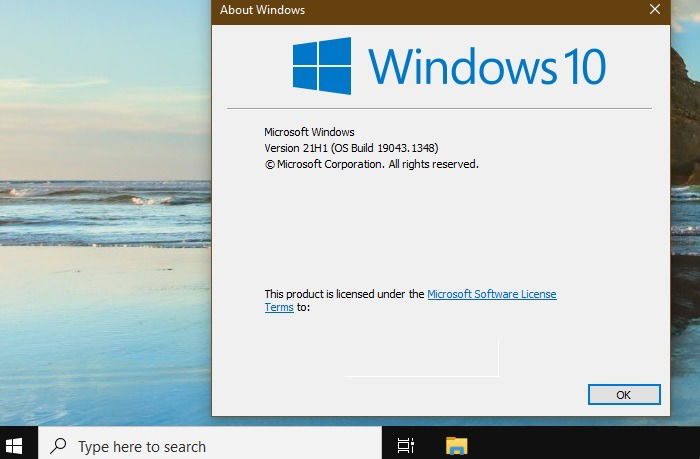Open the Windows Start menu
Screen dimensions: 700x459
point(14,446)
